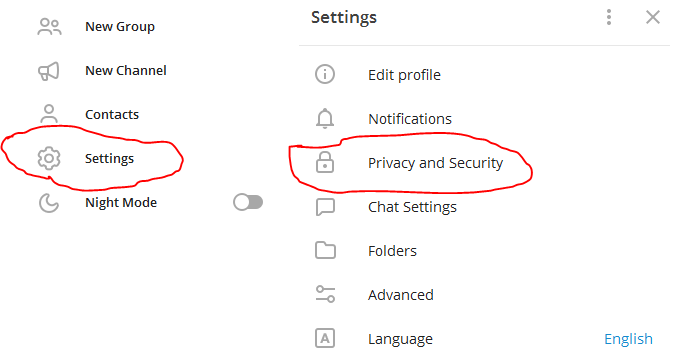Click the Contacts person icon
This screenshot has height=360, width=676.
click(x=49, y=114)
